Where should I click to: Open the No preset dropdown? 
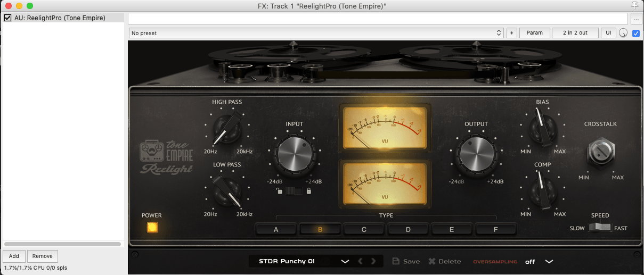pyautogui.click(x=316, y=33)
